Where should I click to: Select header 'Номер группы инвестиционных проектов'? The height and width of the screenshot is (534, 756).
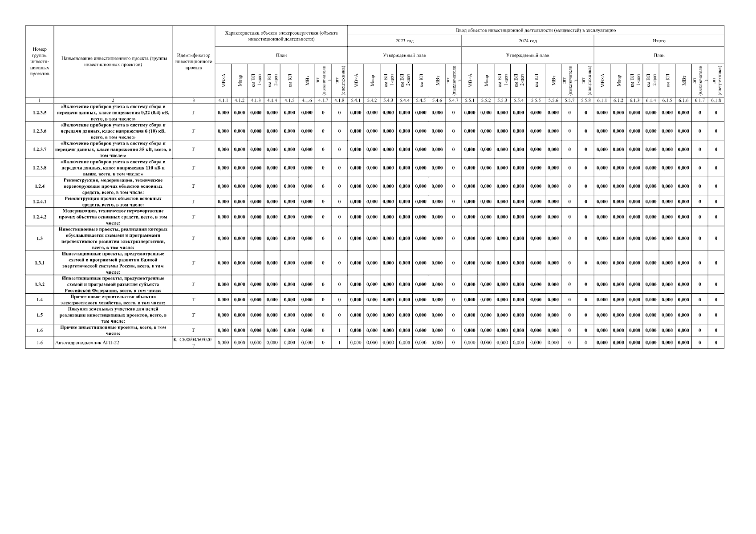(40, 61)
